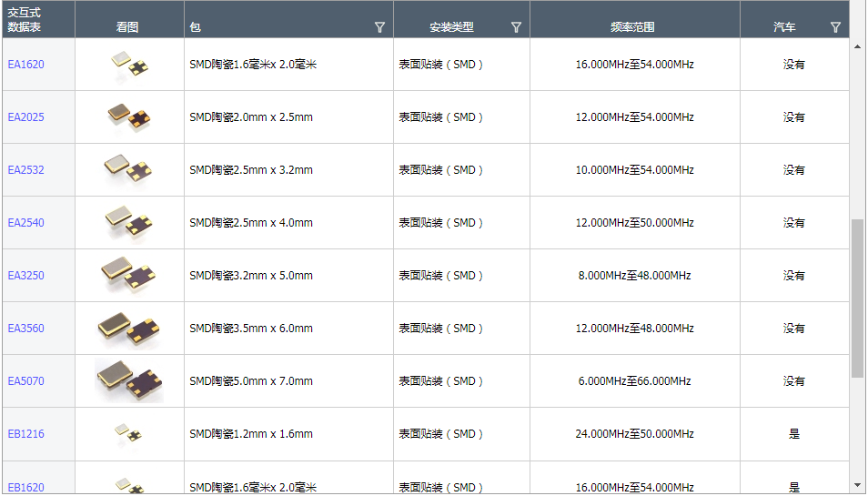The image size is (868, 496).
Task: View the EA2532 product thumbnail
Action: point(128,168)
